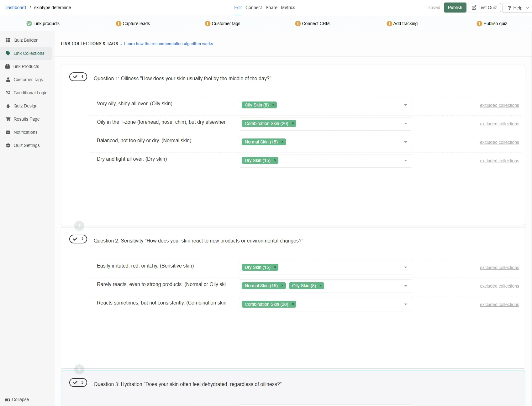The width and height of the screenshot is (532, 406).
Task: Remove Oily Skin (8) tag in Rarely reacts row
Action: pyautogui.click(x=321, y=286)
